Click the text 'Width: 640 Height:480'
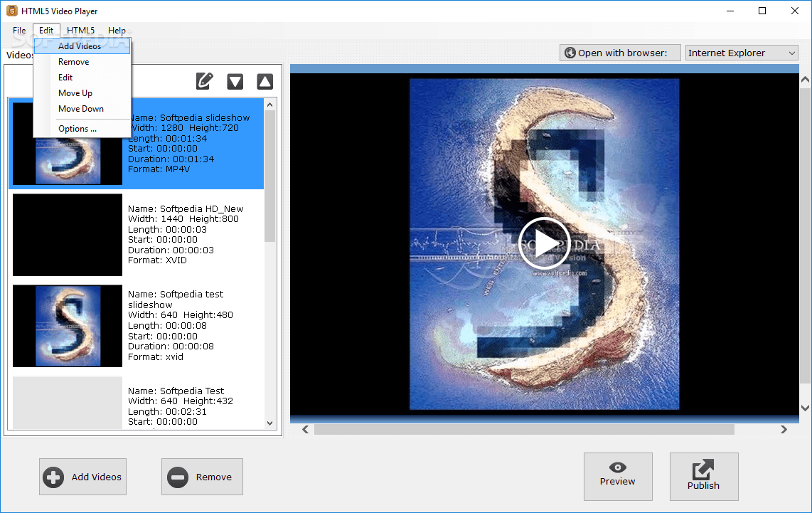812x513 pixels. 181,315
